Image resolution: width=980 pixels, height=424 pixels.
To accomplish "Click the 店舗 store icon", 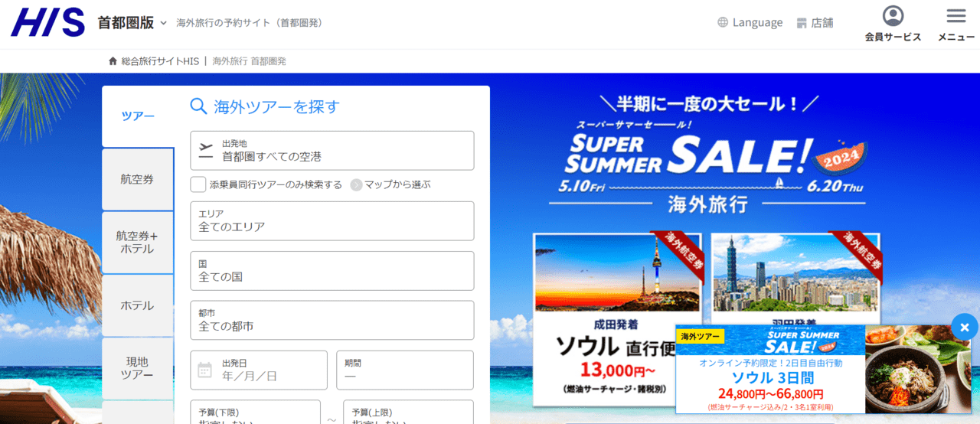I will click(802, 23).
